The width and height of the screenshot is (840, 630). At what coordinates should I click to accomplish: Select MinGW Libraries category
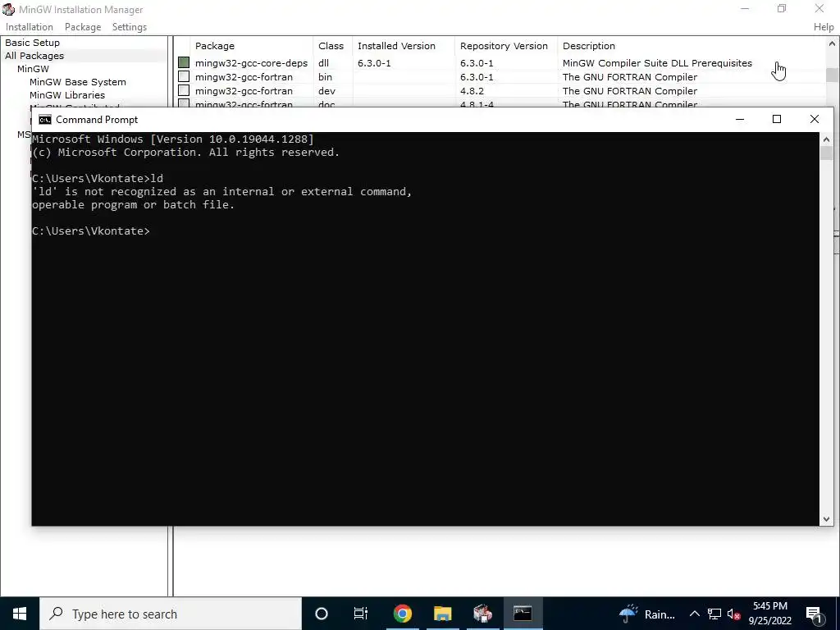pyautogui.click(x=67, y=95)
